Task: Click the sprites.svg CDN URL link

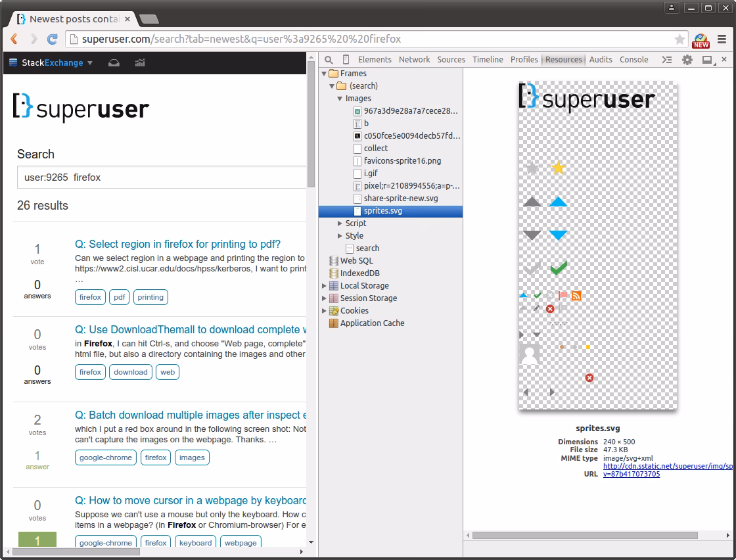Action: pyautogui.click(x=668, y=470)
